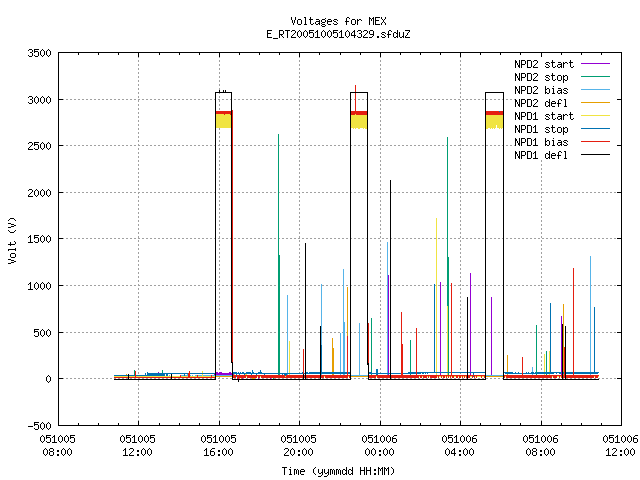Select the filename 'E_RT20051005104329.sfduZ'
640x480 pixels.
coord(338,34)
